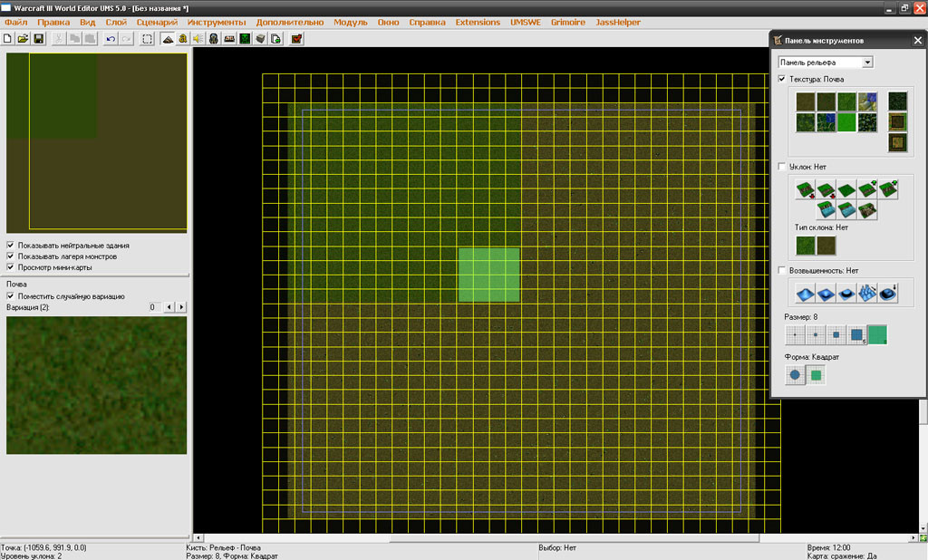Open the Object Editor helmet icon
This screenshot has width=928, height=560.
(x=214, y=38)
